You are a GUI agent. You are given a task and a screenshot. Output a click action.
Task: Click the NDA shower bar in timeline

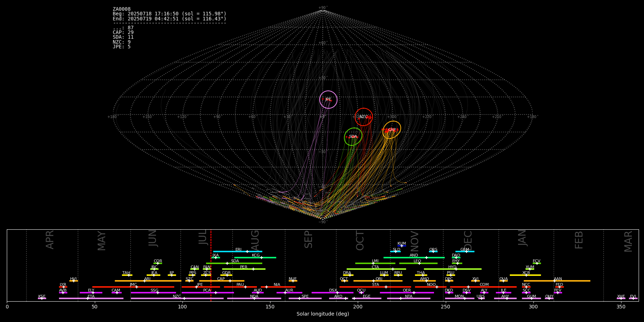click(x=254, y=298)
